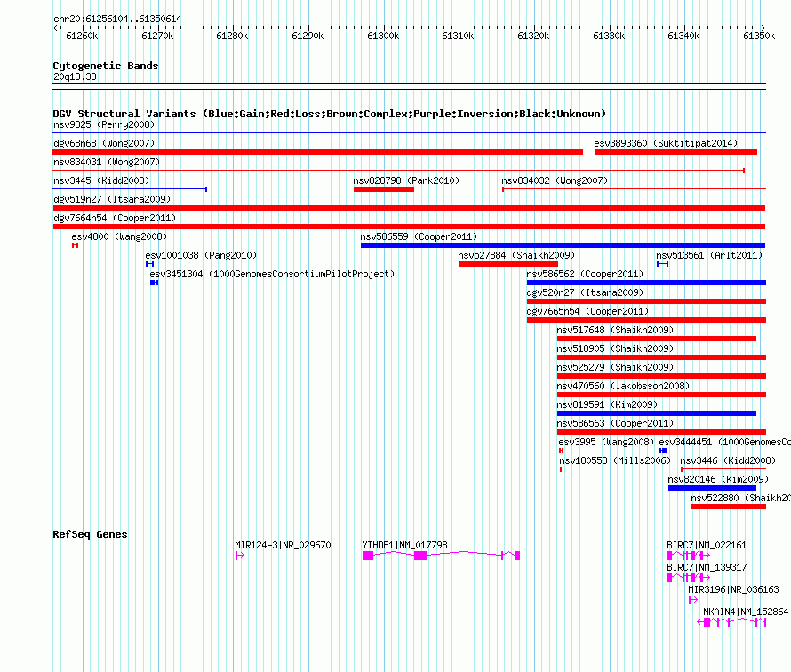Open BIRC7|NM_022161 gene model

coord(689,556)
